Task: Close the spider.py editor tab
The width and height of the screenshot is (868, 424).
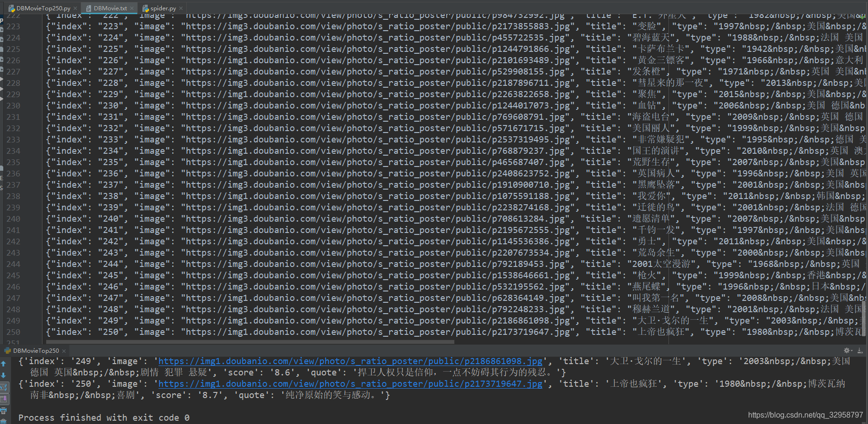Action: 181,8
